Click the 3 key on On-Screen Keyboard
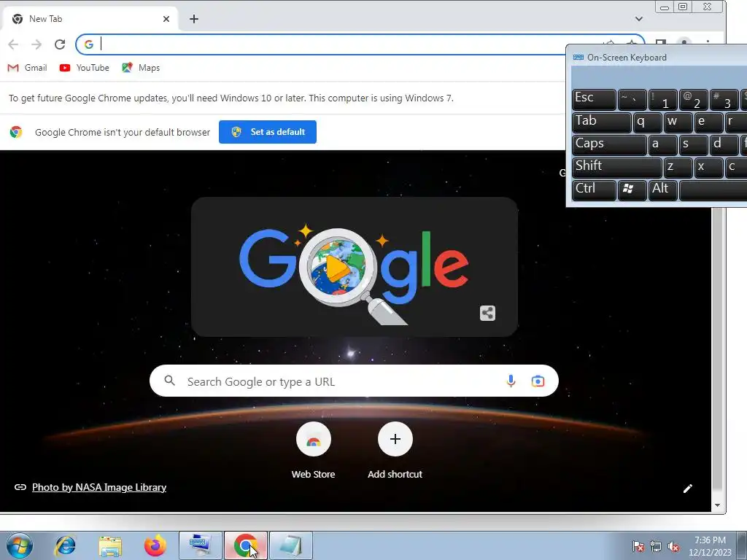The image size is (747, 560). 723,99
